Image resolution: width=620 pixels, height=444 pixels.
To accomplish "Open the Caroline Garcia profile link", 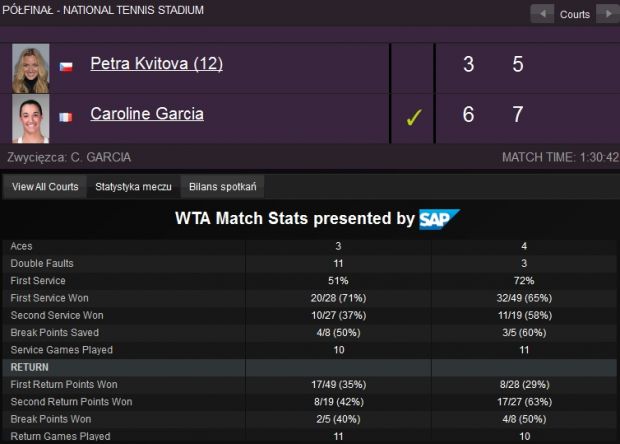I will pos(147,114).
